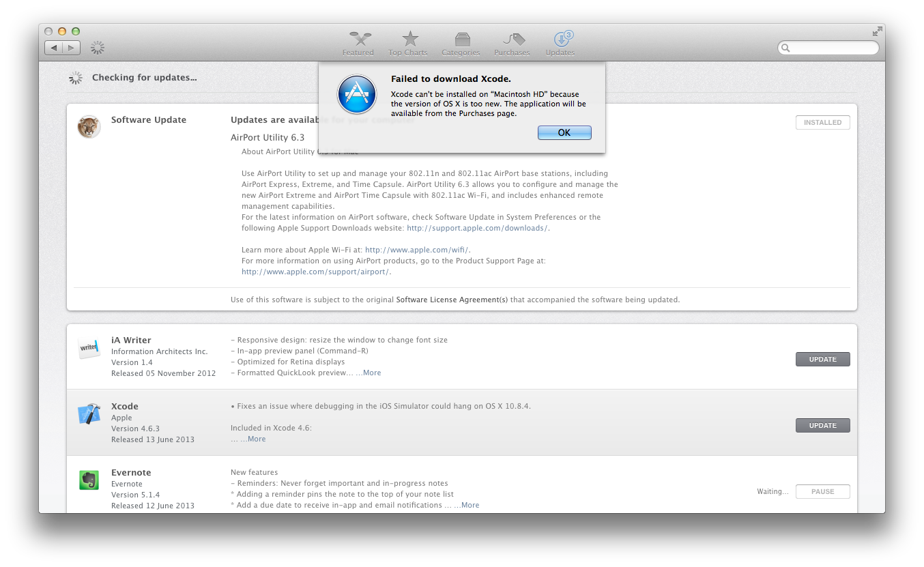Click the Xcode app title in list
Viewport: 924px width, 567px height.
coord(125,406)
